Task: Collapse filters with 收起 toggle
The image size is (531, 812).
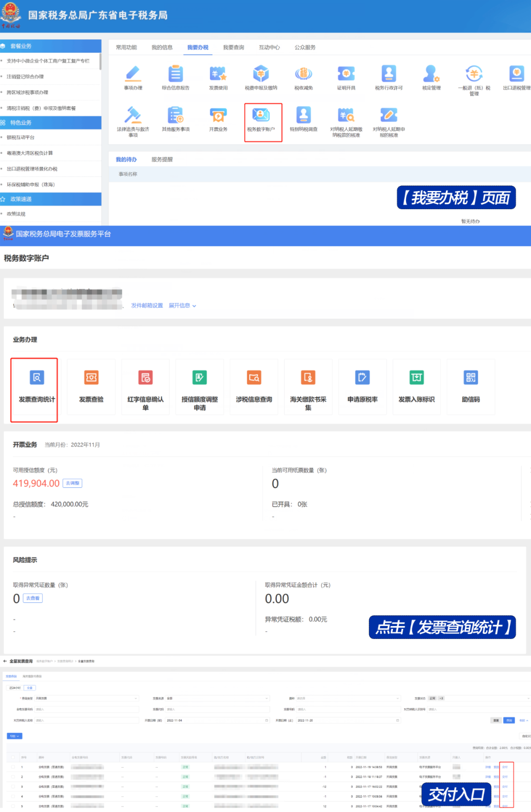Action: (524, 720)
